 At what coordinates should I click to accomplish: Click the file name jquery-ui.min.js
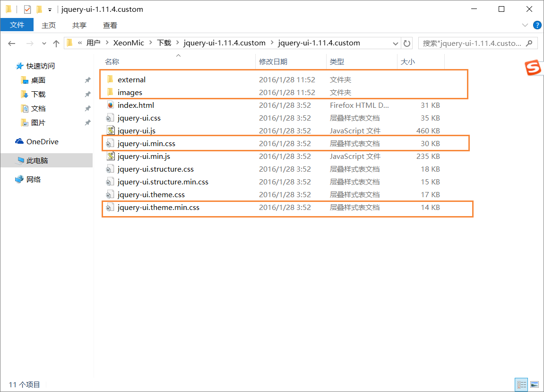pyautogui.click(x=144, y=157)
